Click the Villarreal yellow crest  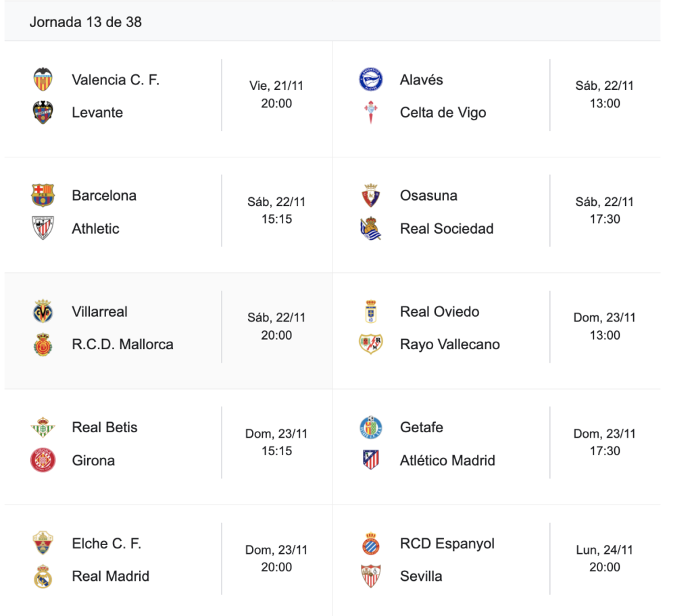pos(43,312)
